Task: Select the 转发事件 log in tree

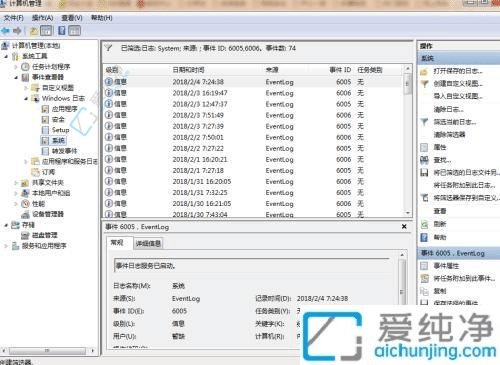Action: click(64, 151)
